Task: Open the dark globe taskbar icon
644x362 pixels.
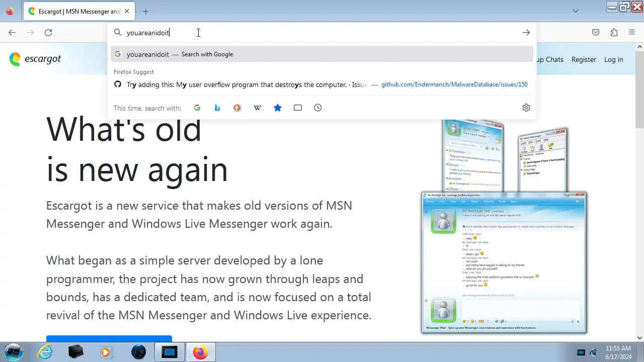Action: 138,352
